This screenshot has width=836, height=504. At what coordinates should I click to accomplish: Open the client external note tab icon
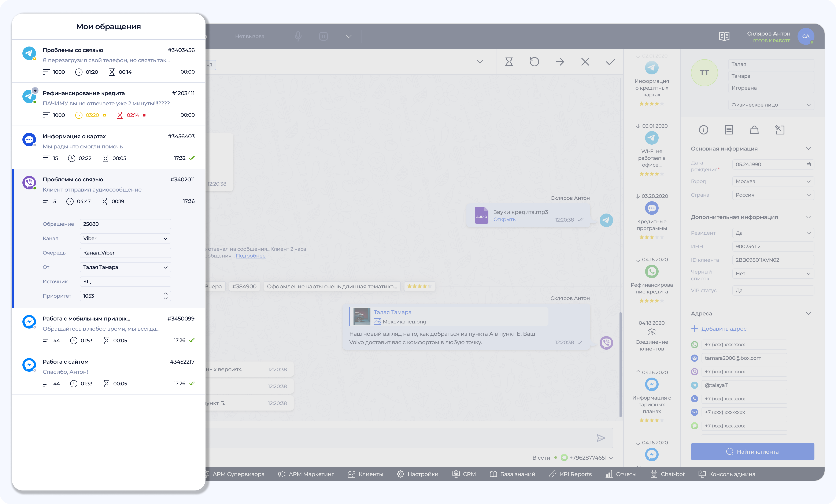pyautogui.click(x=780, y=130)
